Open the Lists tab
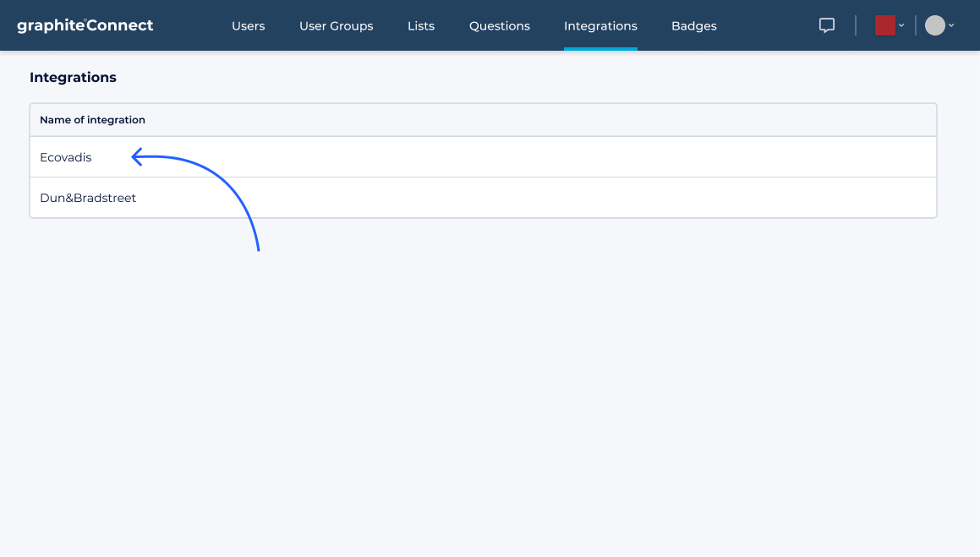 420,26
